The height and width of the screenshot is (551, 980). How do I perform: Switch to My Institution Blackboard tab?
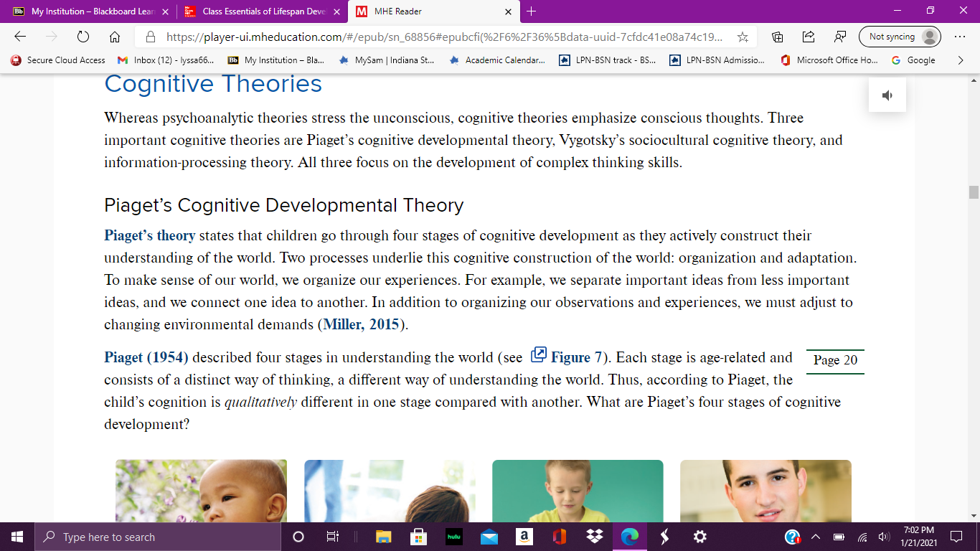coord(88,11)
